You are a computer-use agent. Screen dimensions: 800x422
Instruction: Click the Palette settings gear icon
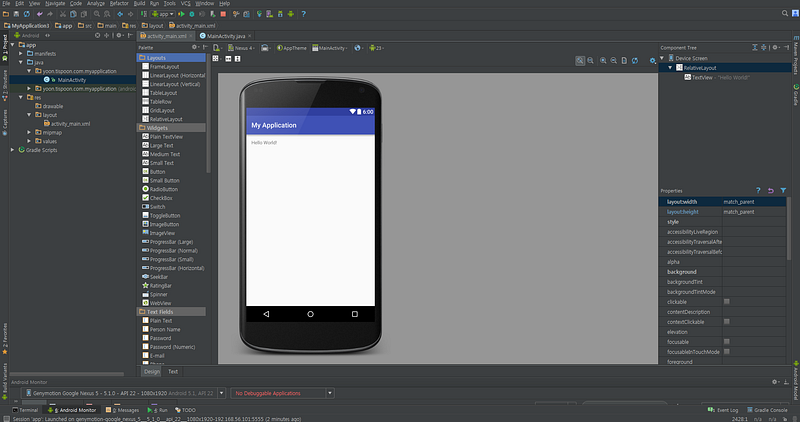194,47
